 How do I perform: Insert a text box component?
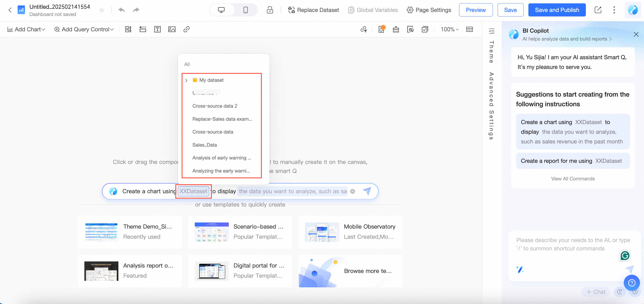[x=157, y=29]
